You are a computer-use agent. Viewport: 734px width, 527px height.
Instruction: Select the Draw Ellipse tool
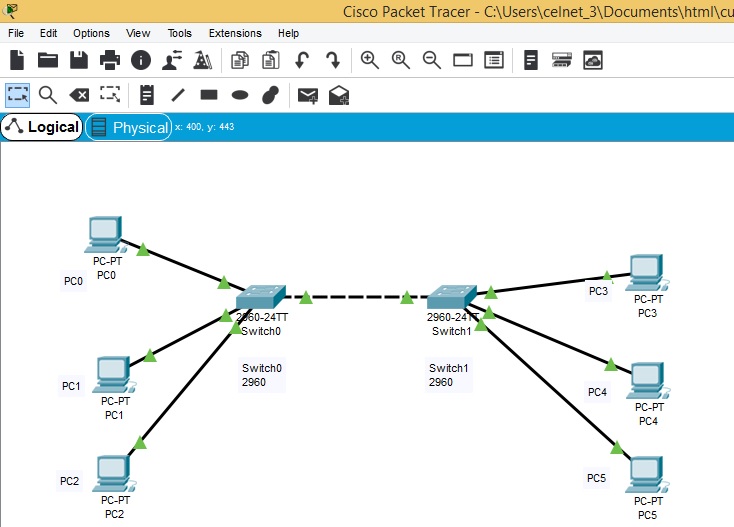tap(240, 95)
